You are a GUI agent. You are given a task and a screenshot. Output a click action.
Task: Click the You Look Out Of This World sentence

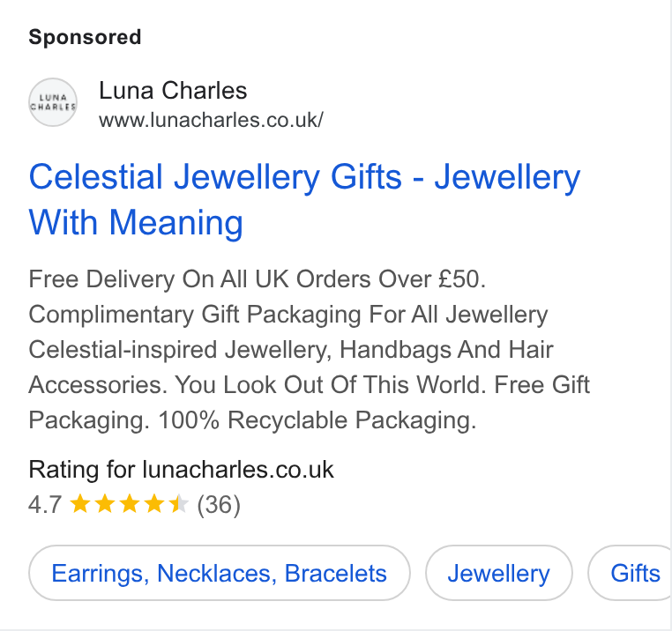click(x=331, y=385)
